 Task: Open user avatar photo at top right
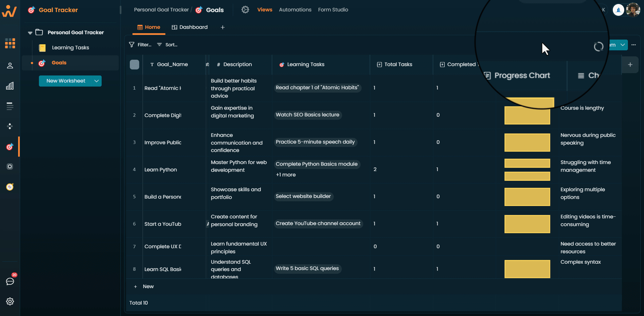tap(633, 10)
